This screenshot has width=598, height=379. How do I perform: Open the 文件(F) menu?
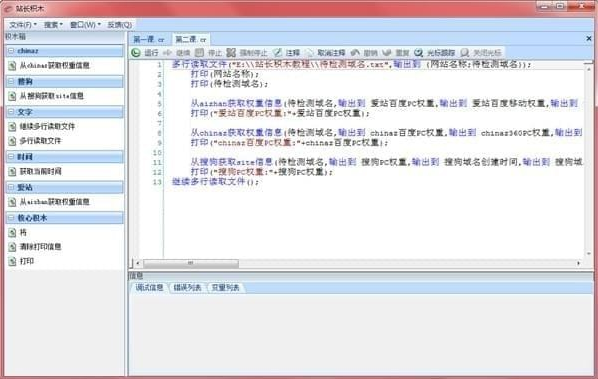coord(23,25)
